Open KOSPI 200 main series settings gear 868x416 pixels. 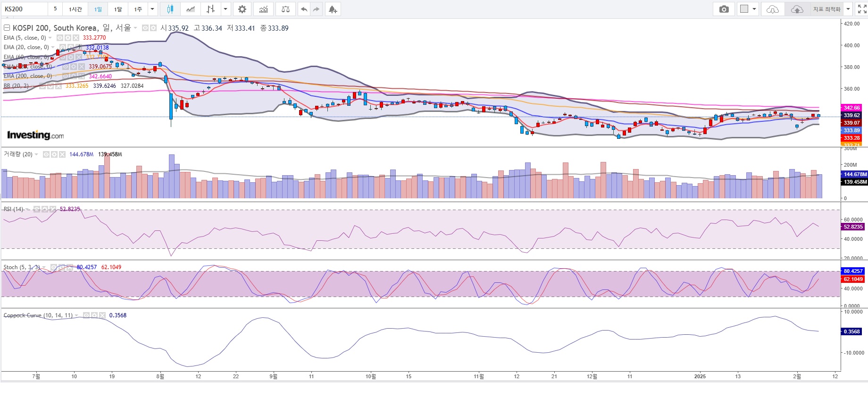(153, 28)
